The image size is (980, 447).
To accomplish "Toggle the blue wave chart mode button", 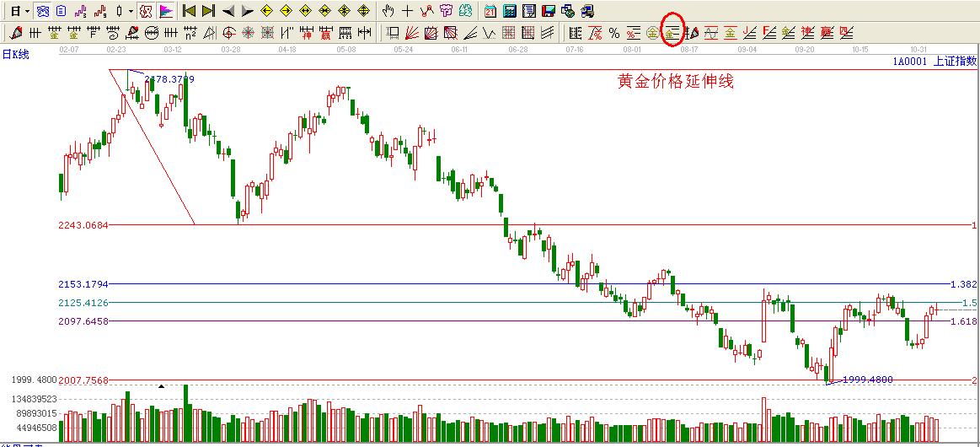I will point(41,11).
